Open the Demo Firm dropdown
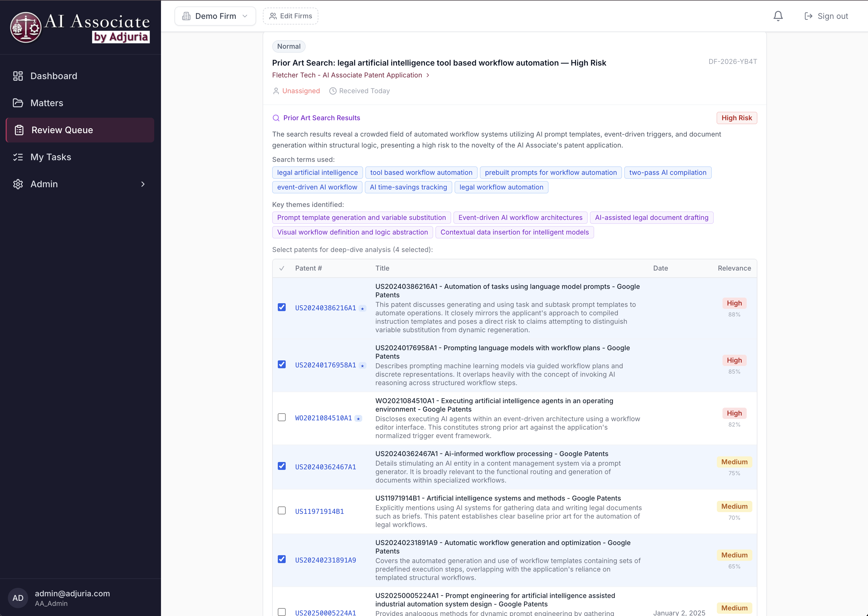 (x=215, y=16)
